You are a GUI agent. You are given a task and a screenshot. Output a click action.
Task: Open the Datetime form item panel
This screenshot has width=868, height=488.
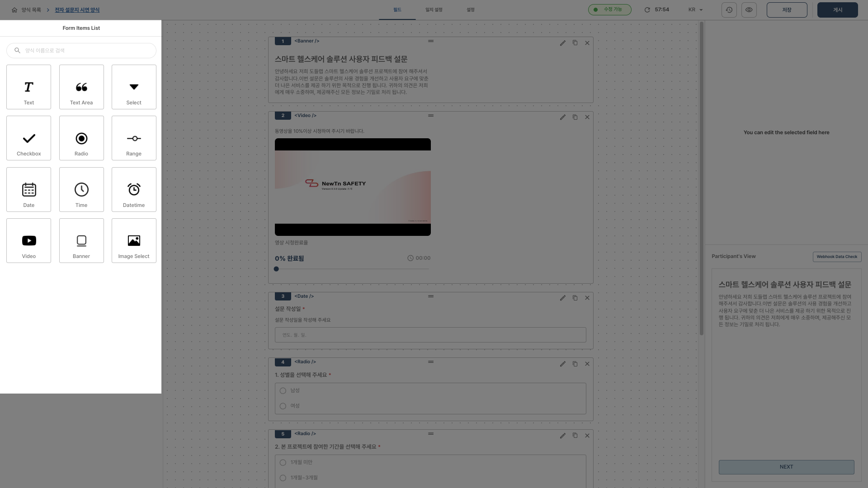133,189
